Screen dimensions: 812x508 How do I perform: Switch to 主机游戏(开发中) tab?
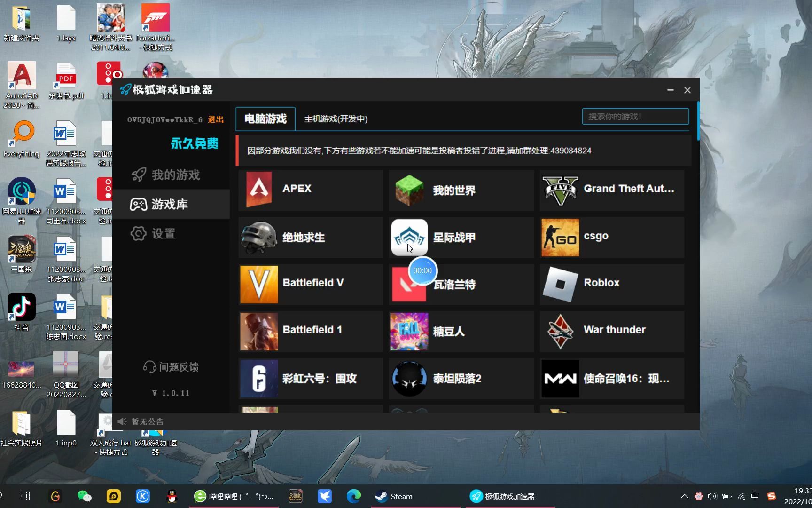(x=336, y=119)
